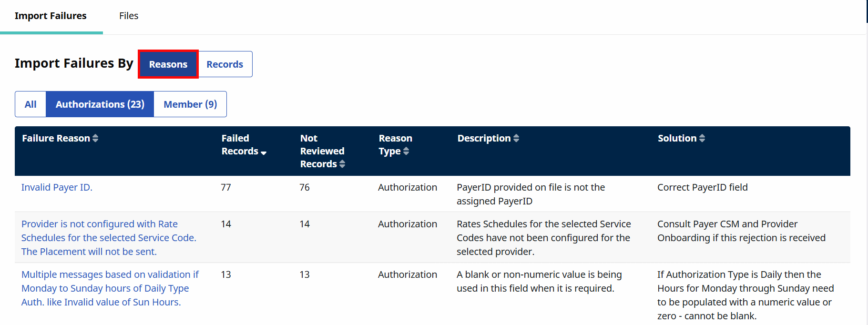Switch to Records view toggle
Image resolution: width=868 pixels, height=325 pixels.
225,64
